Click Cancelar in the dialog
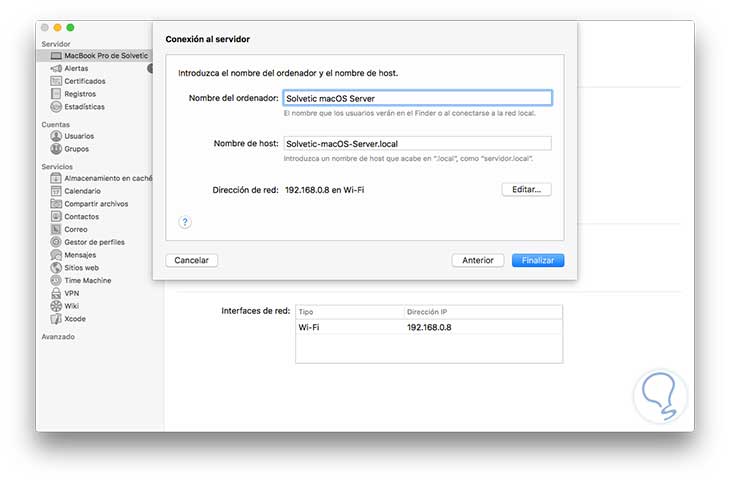730x483 pixels. pos(191,260)
